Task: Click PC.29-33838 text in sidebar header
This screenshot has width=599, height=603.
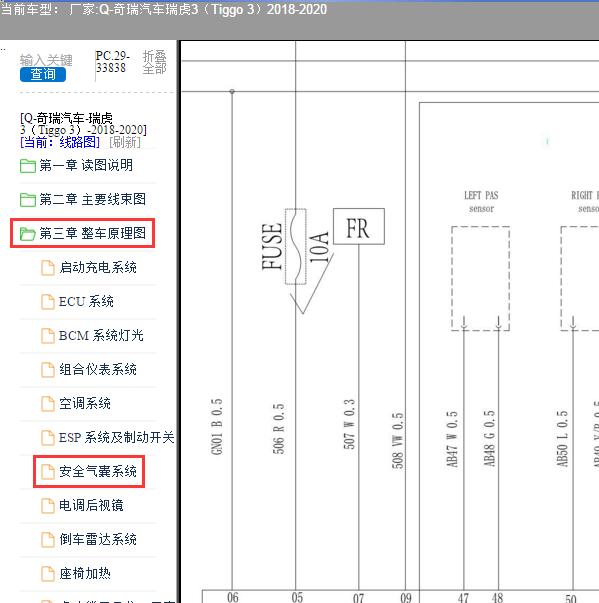Action: click(112, 62)
